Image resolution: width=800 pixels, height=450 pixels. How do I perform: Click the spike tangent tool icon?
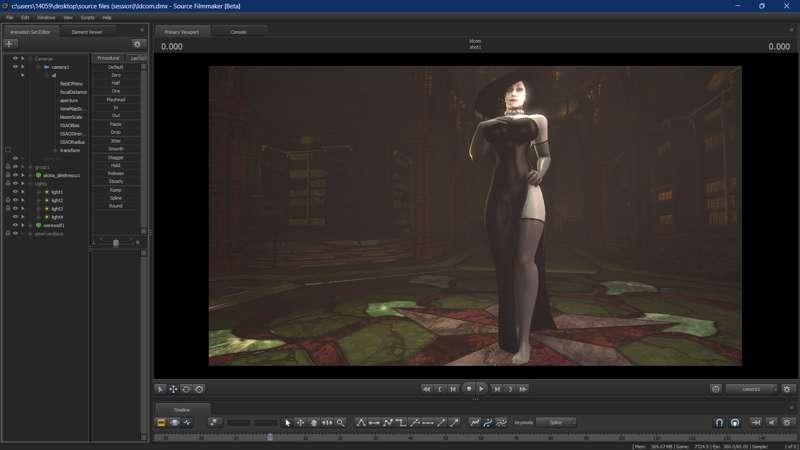point(361,422)
